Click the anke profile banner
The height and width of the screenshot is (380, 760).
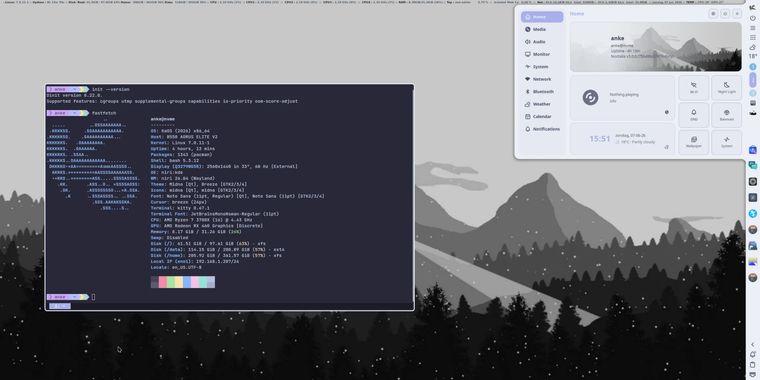click(x=656, y=47)
